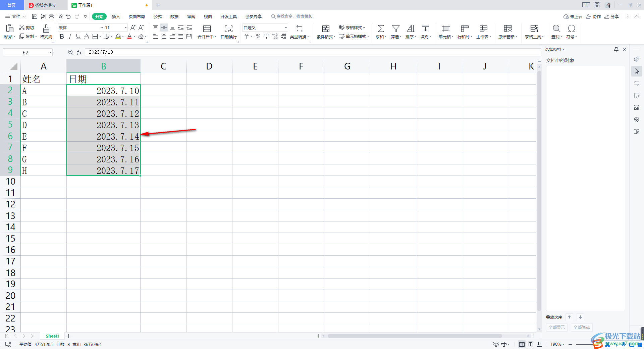Switch to normal grid view in status bar
Image resolution: width=644 pixels, height=349 pixels.
pyautogui.click(x=522, y=344)
